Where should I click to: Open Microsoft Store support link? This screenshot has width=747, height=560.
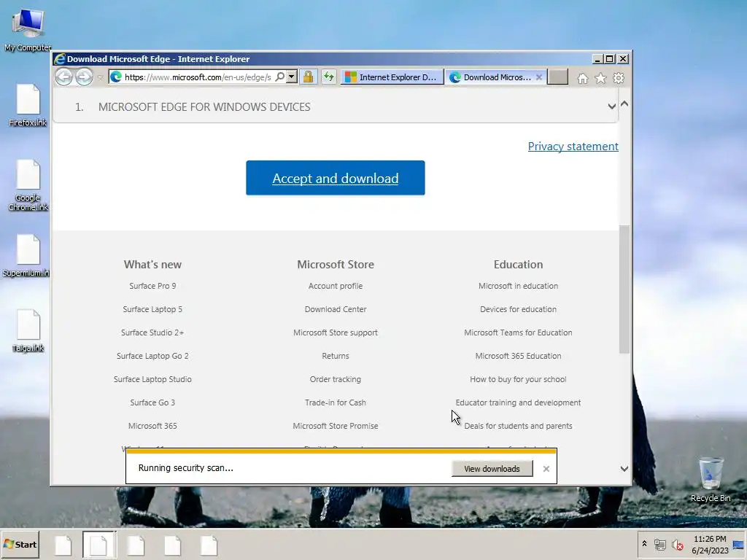click(x=336, y=332)
